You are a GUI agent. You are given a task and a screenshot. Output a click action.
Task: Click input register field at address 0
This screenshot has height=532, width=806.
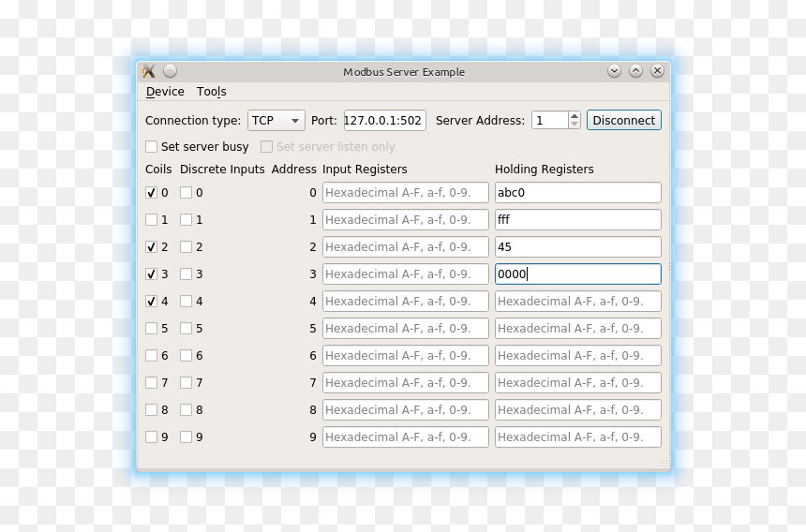point(406,193)
